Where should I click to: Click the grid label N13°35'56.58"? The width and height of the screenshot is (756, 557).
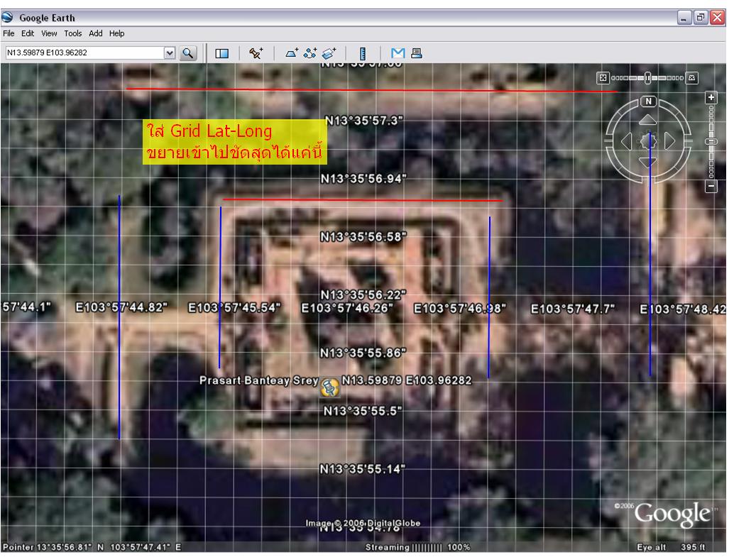tap(363, 236)
